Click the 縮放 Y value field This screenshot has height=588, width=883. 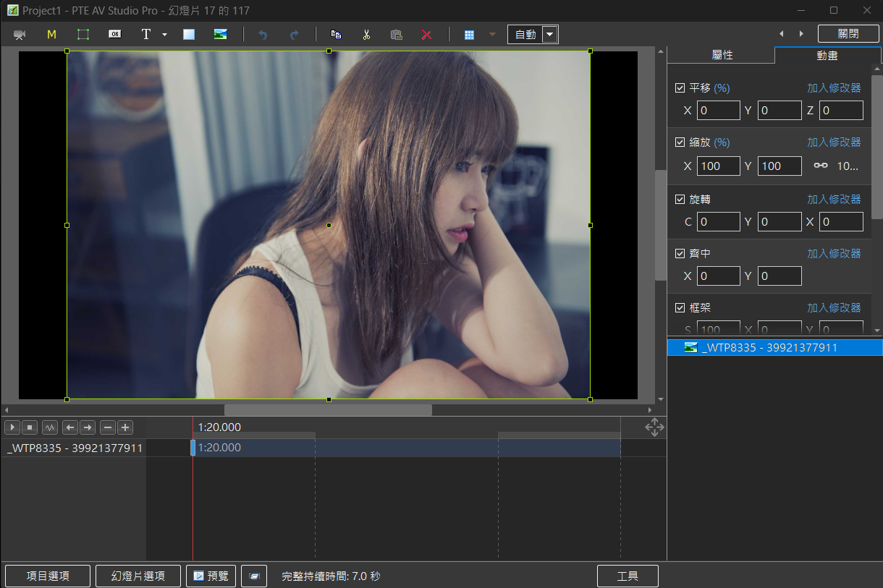(780, 166)
